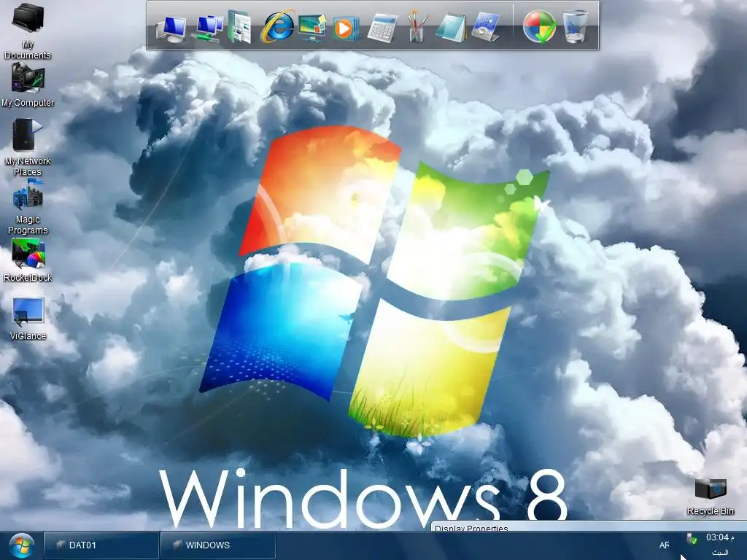The image size is (747, 560).
Task: Open My Network Places desktop icon
Action: click(x=28, y=147)
